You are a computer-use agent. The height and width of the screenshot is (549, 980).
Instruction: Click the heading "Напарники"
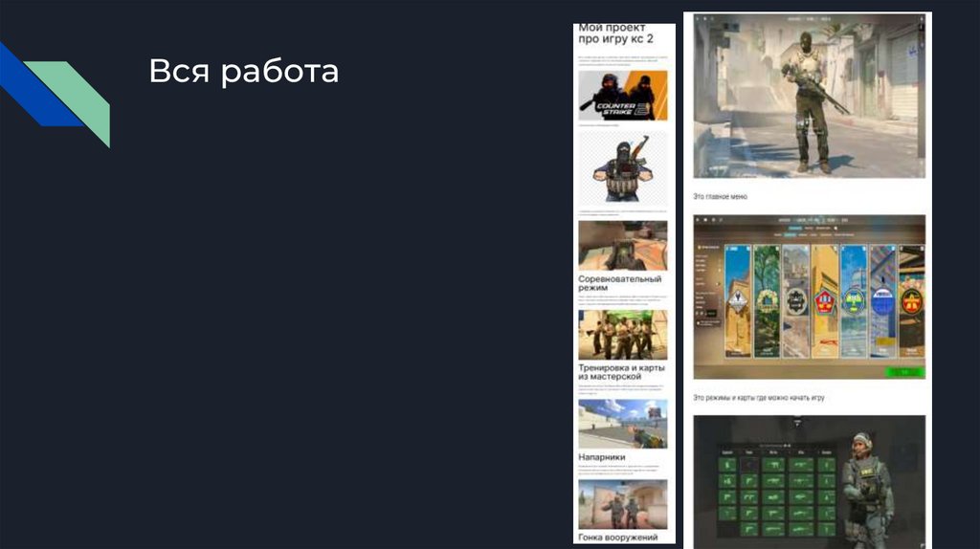(601, 457)
